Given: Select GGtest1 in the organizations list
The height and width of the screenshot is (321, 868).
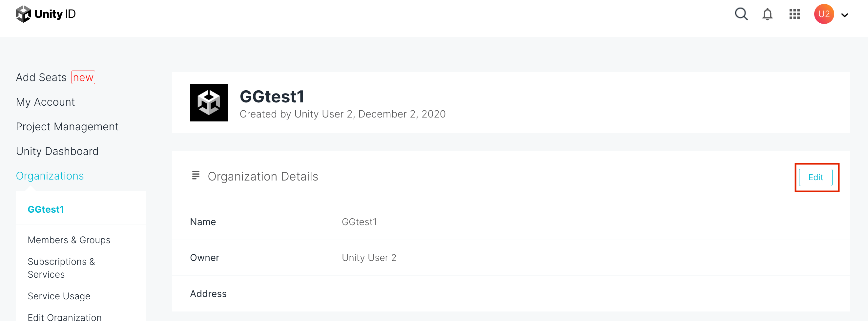Looking at the screenshot, I should (x=46, y=209).
